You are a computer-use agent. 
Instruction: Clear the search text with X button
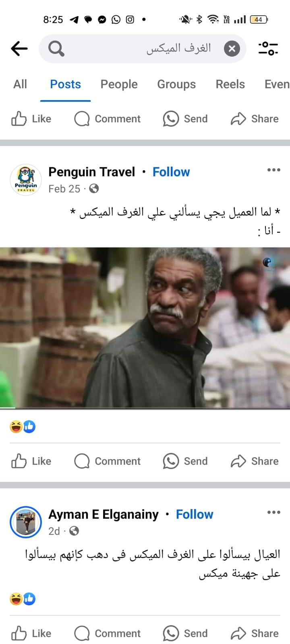click(x=232, y=49)
